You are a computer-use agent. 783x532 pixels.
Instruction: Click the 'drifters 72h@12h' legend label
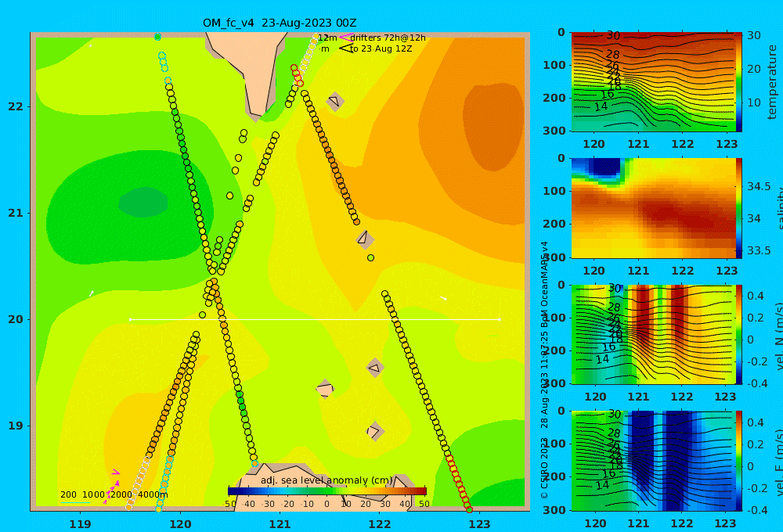[x=388, y=38]
